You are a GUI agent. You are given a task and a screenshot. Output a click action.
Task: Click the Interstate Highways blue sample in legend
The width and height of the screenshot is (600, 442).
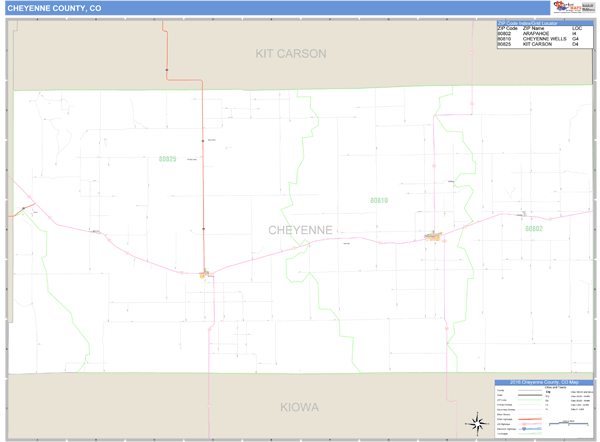[x=530, y=429]
